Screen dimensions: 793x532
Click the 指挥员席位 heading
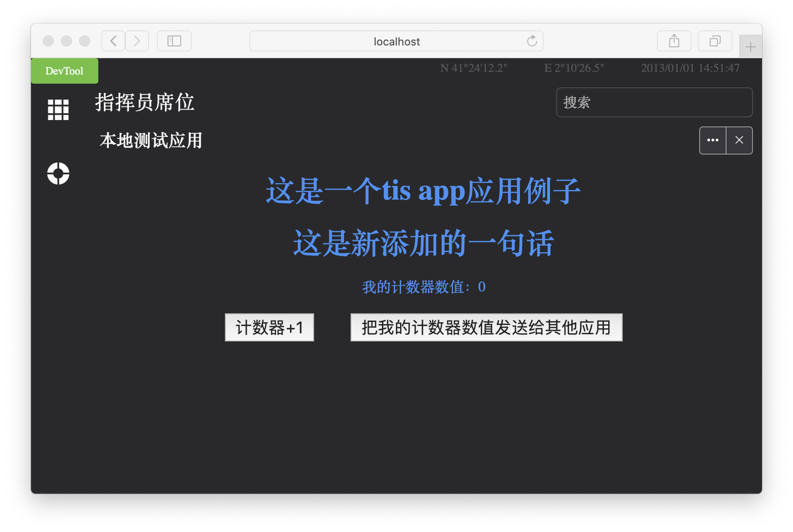click(145, 102)
